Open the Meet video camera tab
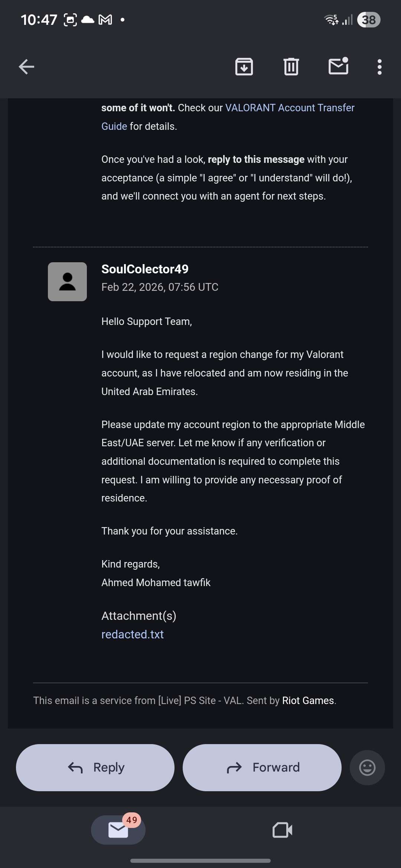Screen dimensions: 401x868 [282, 830]
